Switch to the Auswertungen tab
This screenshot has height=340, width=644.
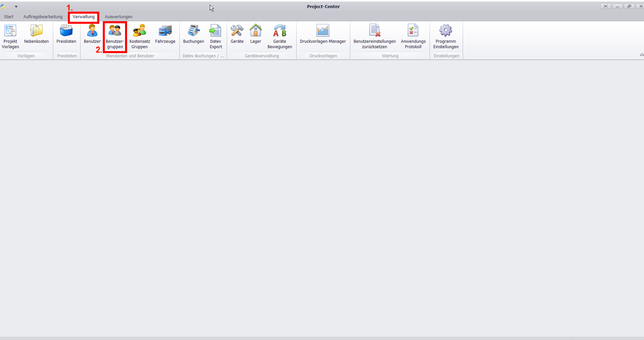(118, 17)
